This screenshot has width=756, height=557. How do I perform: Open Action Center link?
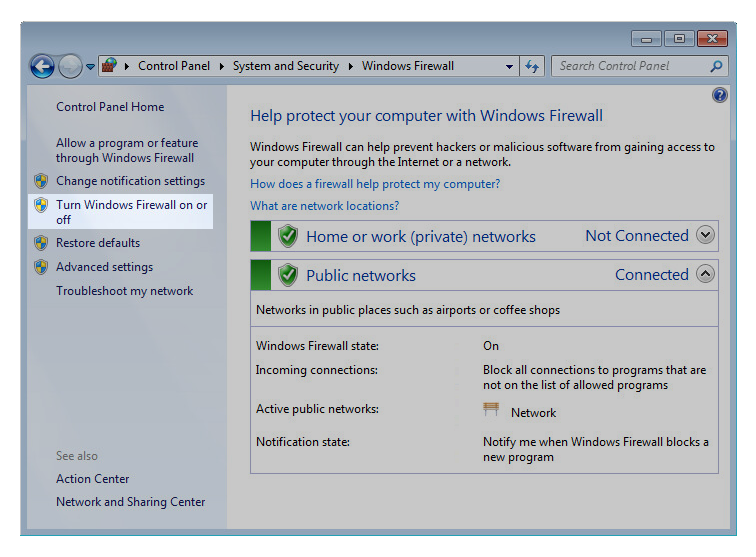coord(93,479)
